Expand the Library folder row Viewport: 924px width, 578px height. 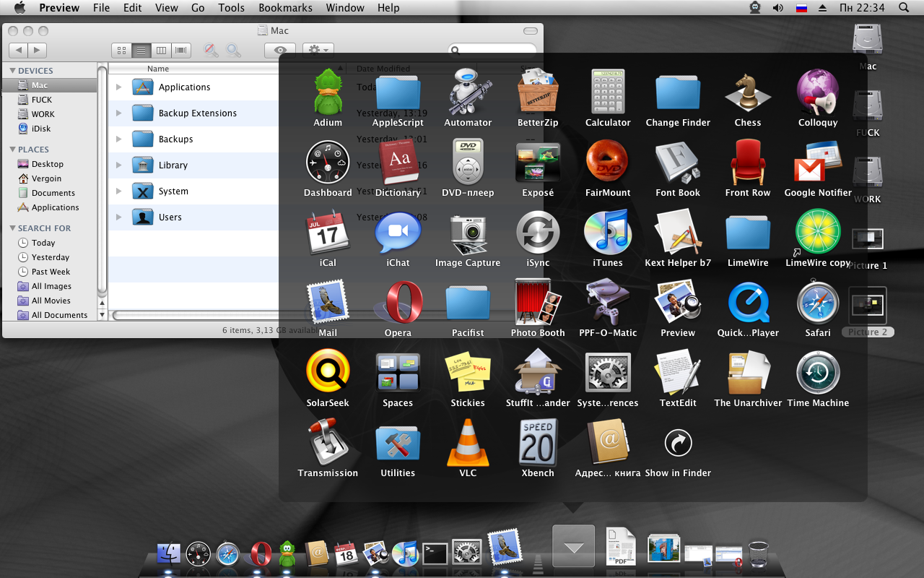tap(118, 165)
